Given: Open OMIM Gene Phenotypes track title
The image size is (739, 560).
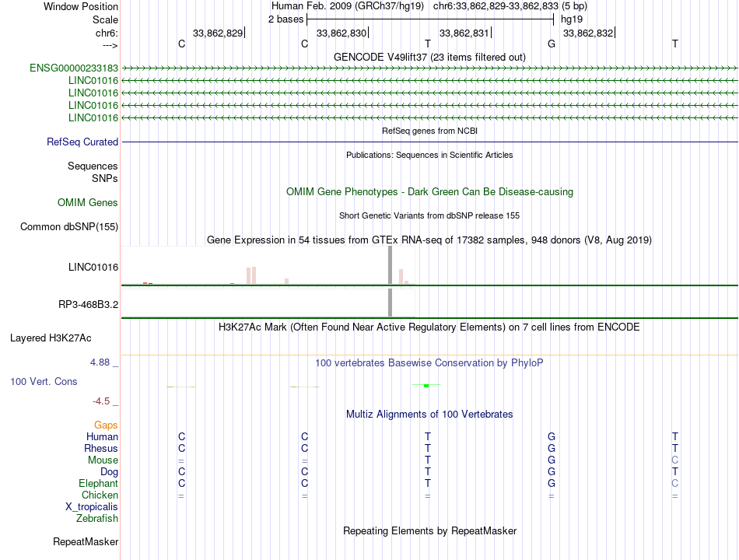Looking at the screenshot, I should click(x=429, y=192).
